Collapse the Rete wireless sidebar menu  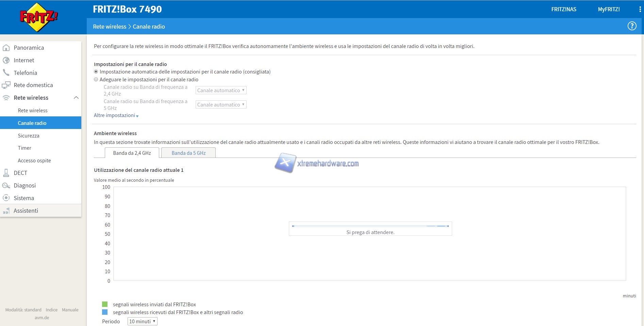pyautogui.click(x=76, y=98)
